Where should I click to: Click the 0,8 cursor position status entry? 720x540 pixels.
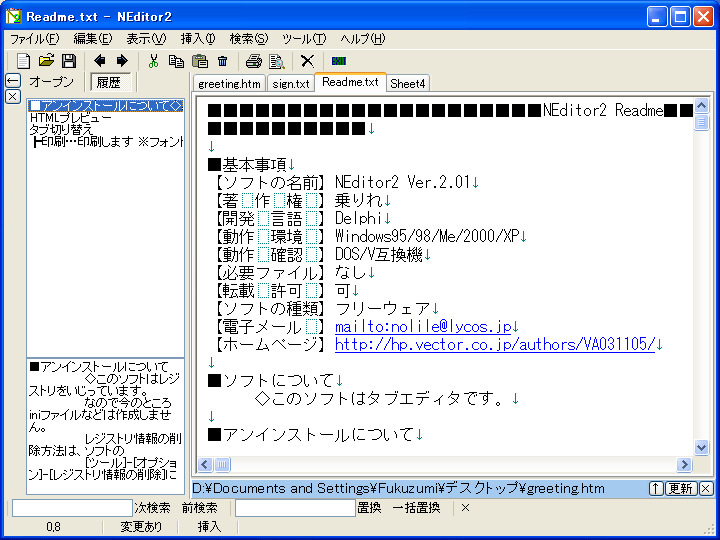pyautogui.click(x=53, y=527)
